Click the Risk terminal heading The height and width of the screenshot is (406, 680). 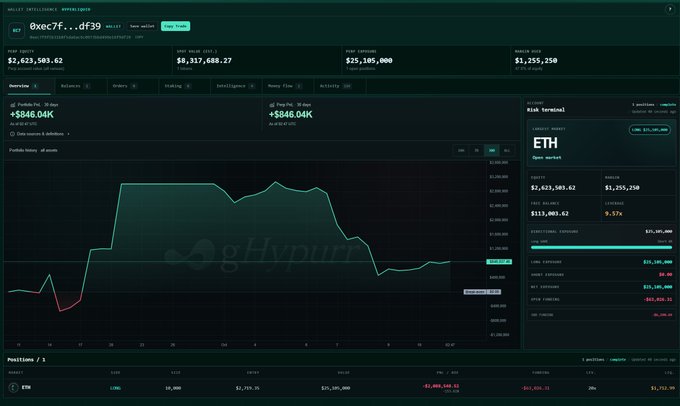pyautogui.click(x=546, y=110)
